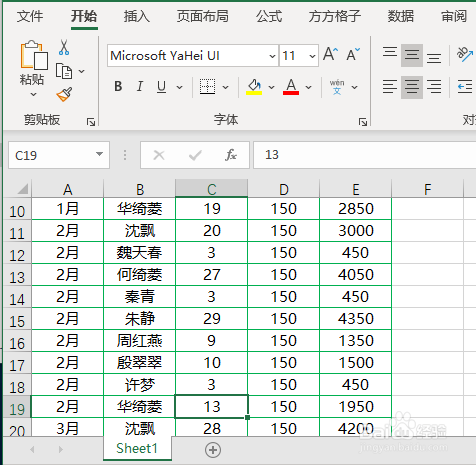Image resolution: width=476 pixels, height=465 pixels.
Task: Select column F header
Action: (x=428, y=189)
